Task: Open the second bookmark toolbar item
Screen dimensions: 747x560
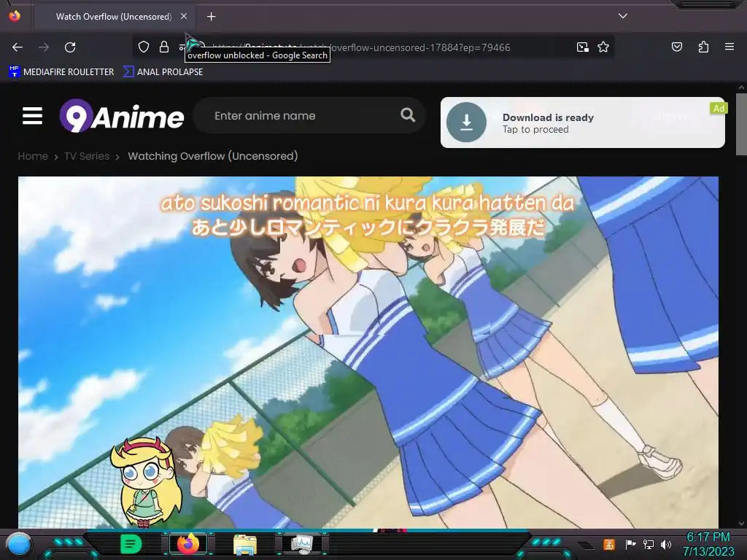Action: [163, 72]
